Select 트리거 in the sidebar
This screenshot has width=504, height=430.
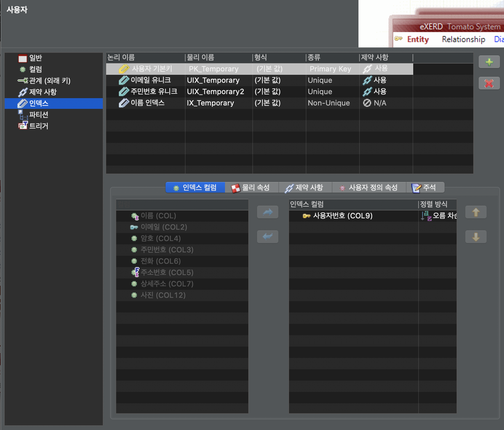tap(39, 126)
